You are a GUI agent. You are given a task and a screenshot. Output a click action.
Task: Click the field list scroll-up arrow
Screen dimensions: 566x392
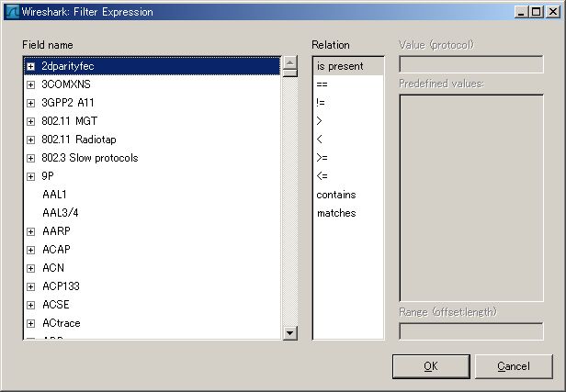(x=289, y=62)
